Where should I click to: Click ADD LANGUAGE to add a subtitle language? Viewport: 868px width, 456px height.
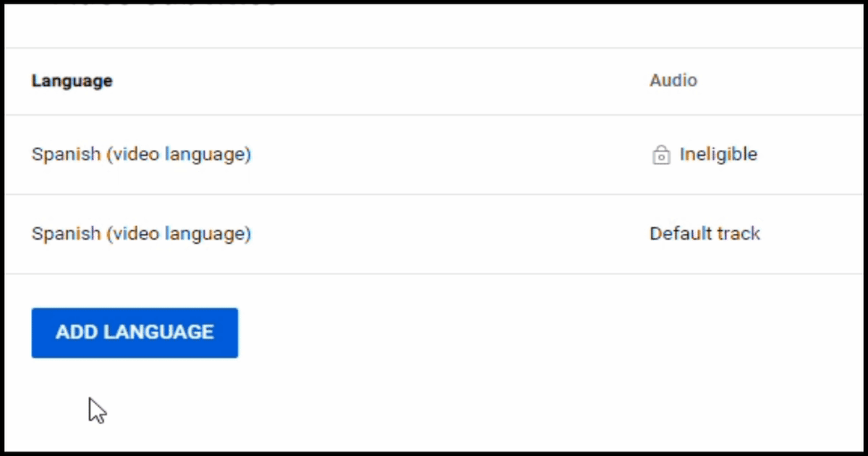pos(134,332)
